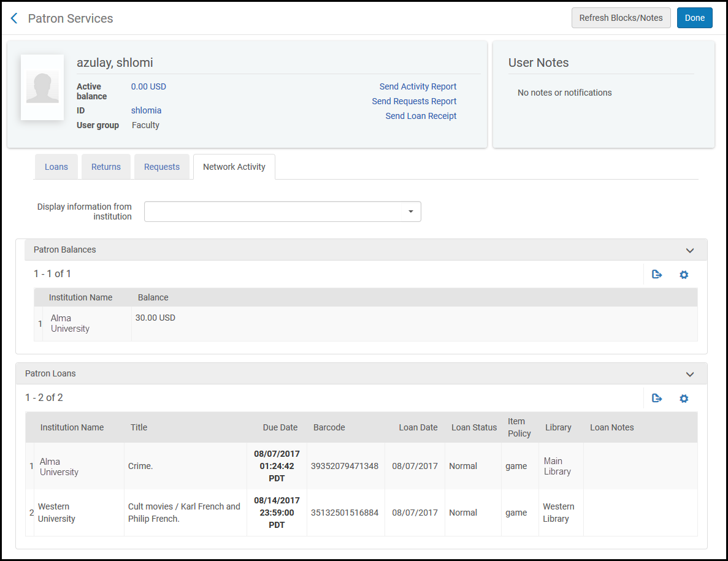Image resolution: width=728 pixels, height=561 pixels.
Task: Click Alma University in Patron Loans table
Action: pos(59,467)
